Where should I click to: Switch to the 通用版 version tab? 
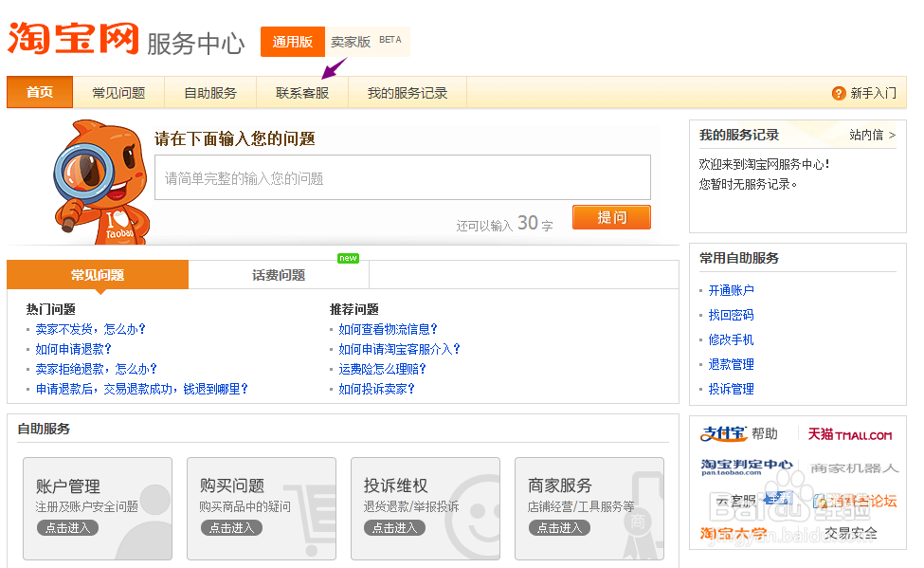(292, 42)
